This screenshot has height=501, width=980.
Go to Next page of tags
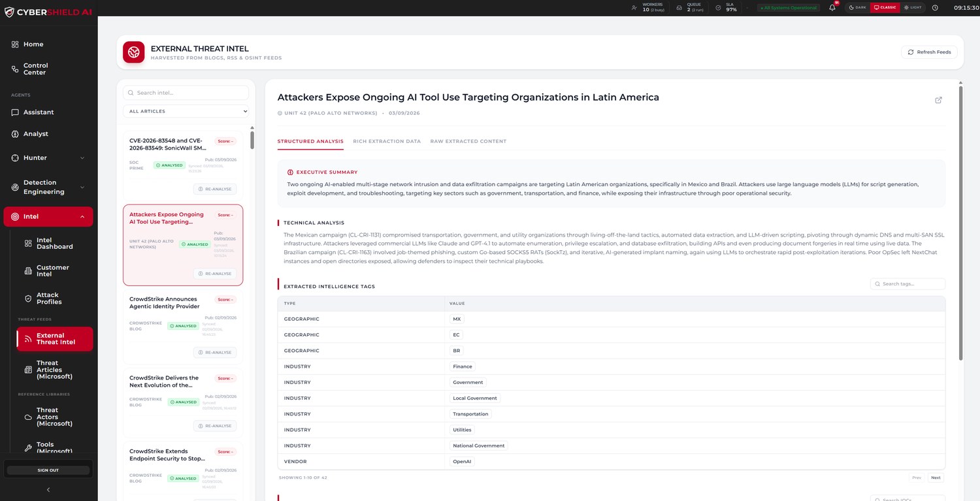936,477
